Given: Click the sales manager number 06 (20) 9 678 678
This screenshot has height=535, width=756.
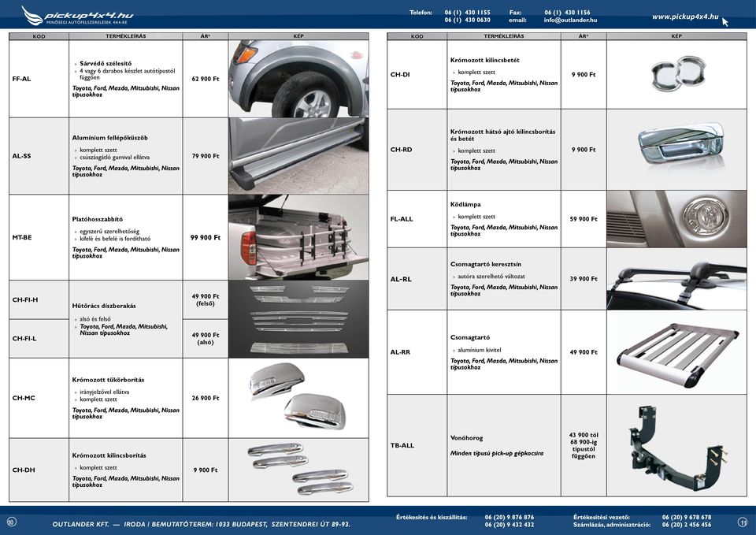Looking at the screenshot, I should (687, 517).
